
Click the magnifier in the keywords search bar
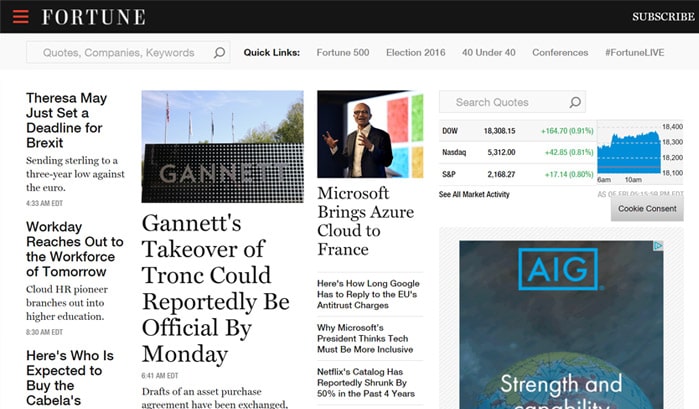click(220, 53)
